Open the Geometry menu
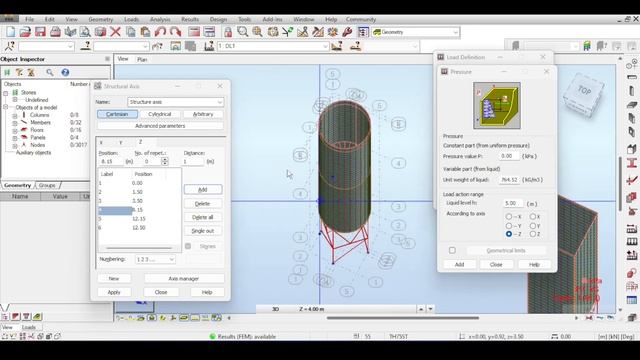The width and height of the screenshot is (640, 360). [x=101, y=19]
